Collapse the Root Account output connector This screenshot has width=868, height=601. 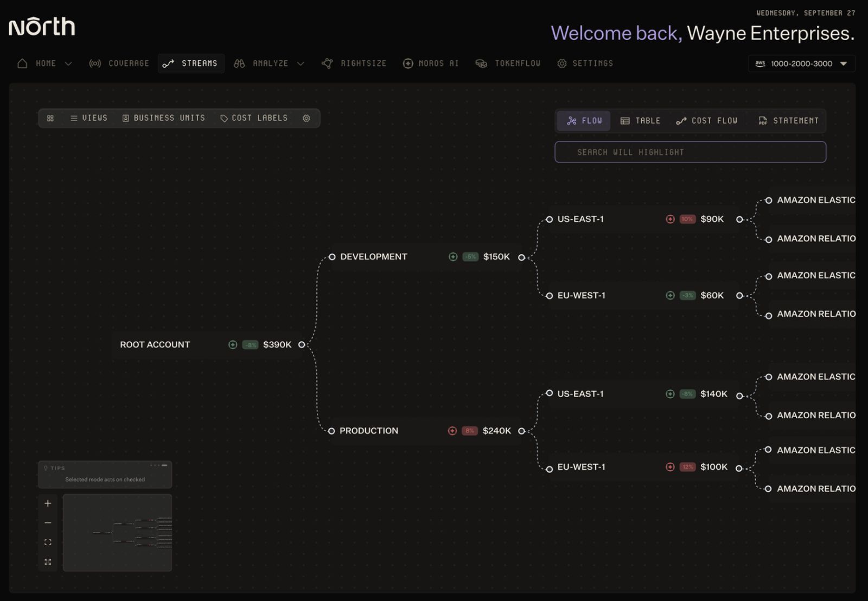point(302,345)
